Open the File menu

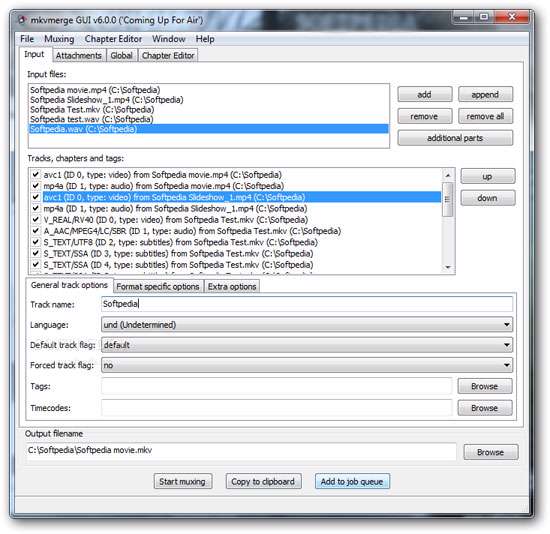point(27,39)
